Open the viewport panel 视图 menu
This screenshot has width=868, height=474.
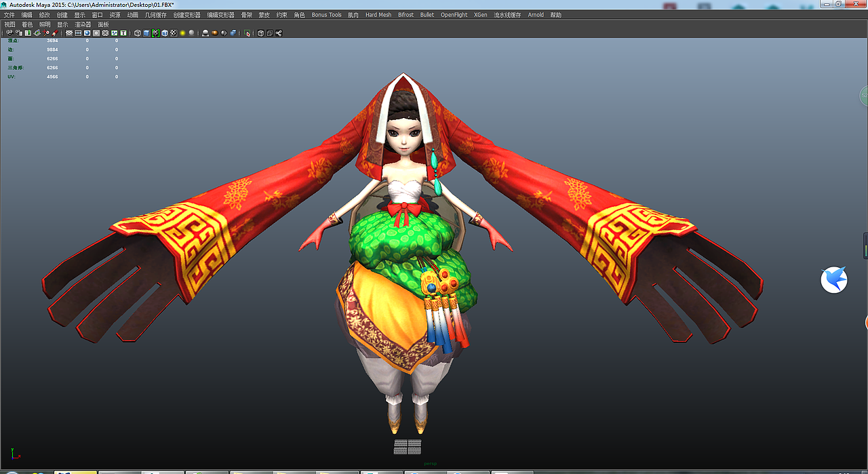(9, 24)
